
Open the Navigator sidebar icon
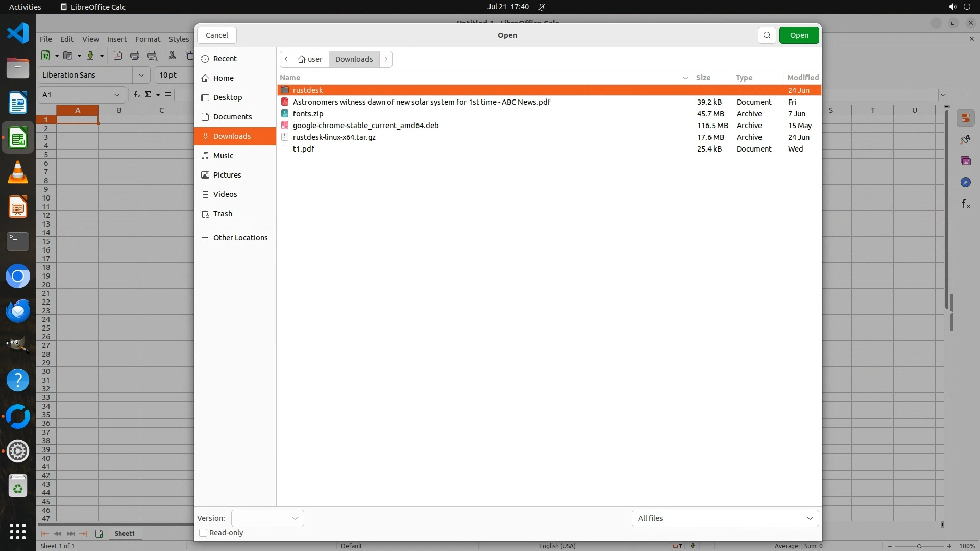tap(965, 182)
